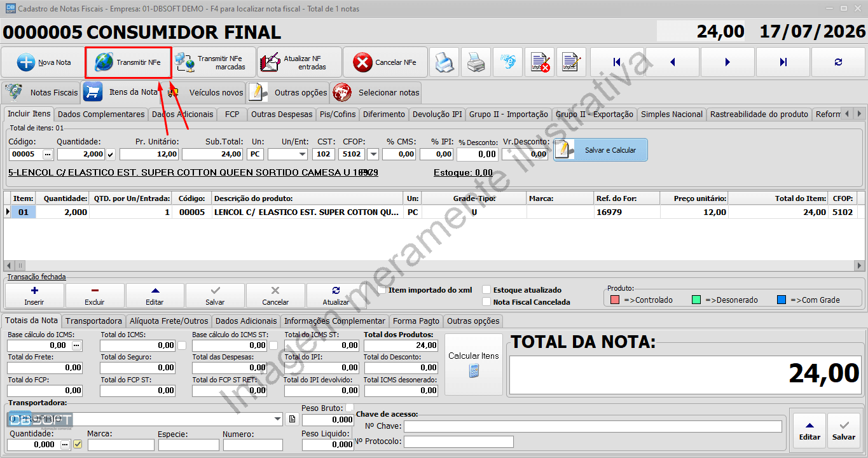The image size is (868, 458).
Task: Go to first record navigation arrow
Action: point(617,62)
